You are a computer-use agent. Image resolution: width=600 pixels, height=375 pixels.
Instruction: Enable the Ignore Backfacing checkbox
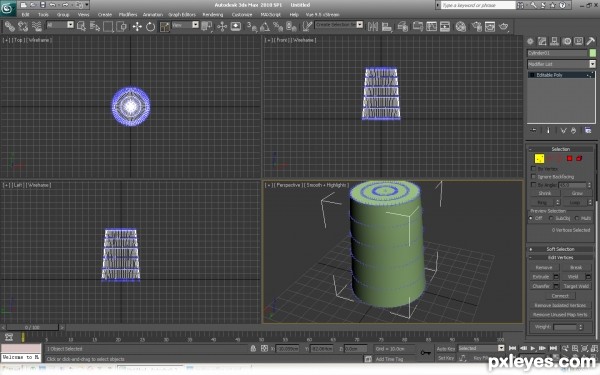[x=533, y=176]
